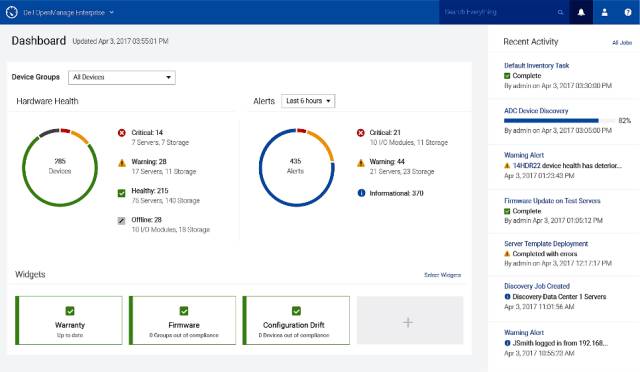
Task: Click the OpenManage Enterprise logo icon
Action: (x=12, y=12)
